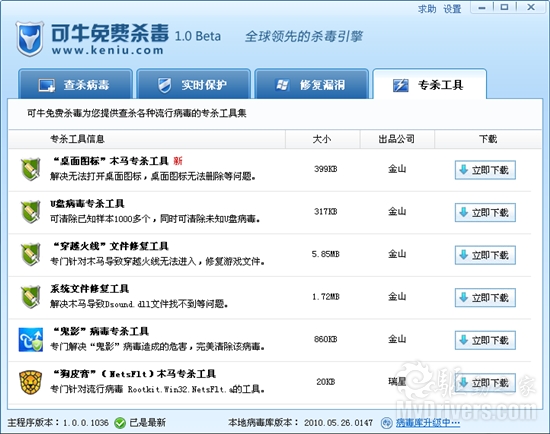The width and height of the screenshot is (550, 434).
Task: Click the Rootkit.Win32.NetsFlt.a description text
Action: [157, 389]
